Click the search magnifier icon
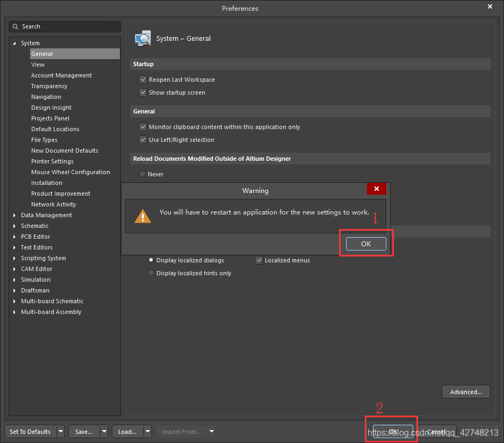 pos(16,26)
